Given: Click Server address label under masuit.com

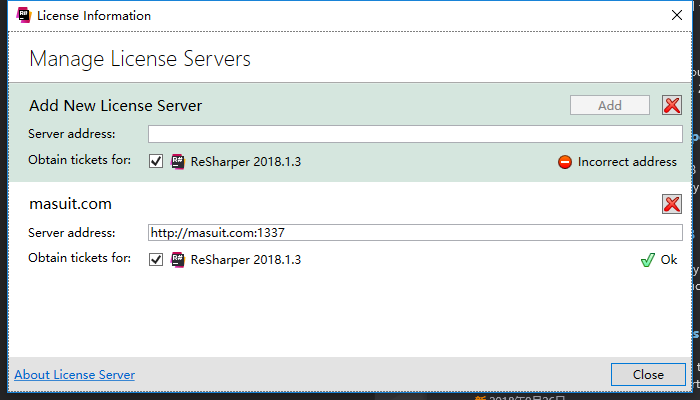Looking at the screenshot, I should (x=71, y=233).
